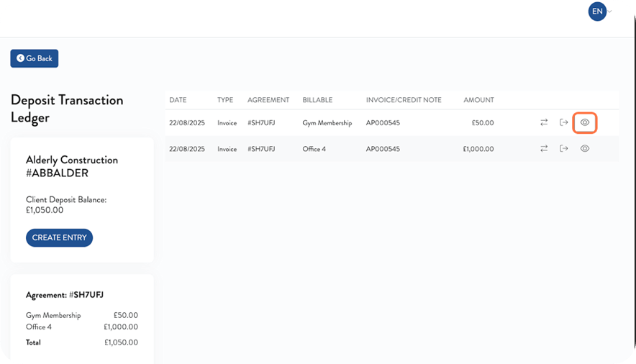This screenshot has width=636, height=364.
Task: Click the AGREEMENT column header
Action: tap(268, 100)
